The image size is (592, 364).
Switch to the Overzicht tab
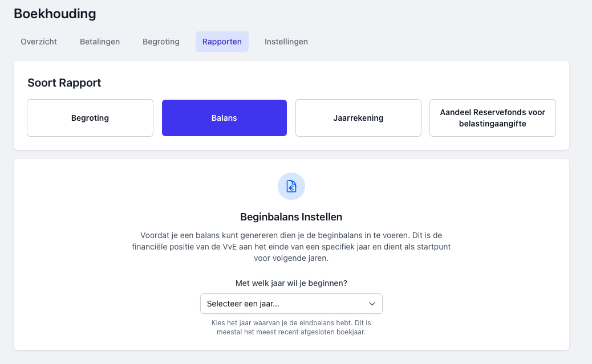pyautogui.click(x=39, y=42)
